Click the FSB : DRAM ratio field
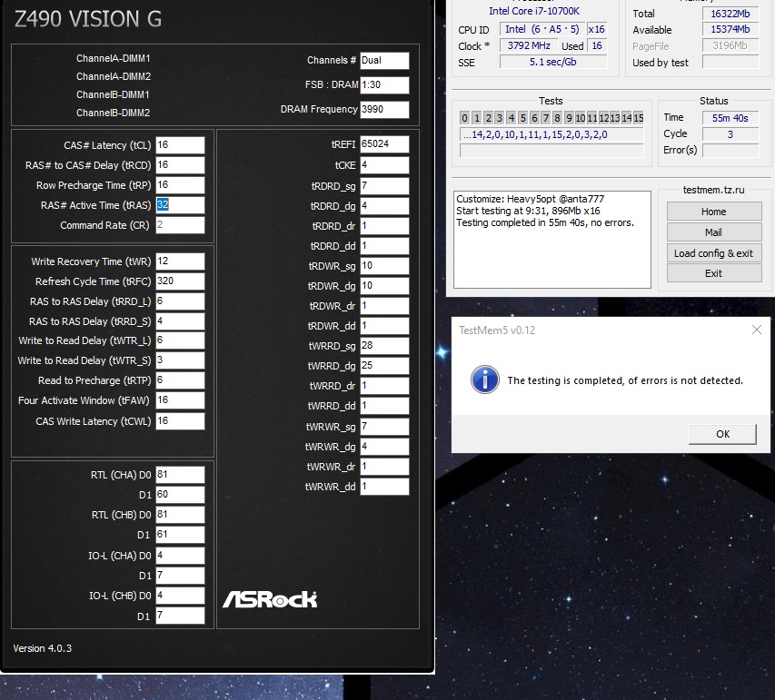 click(x=384, y=85)
